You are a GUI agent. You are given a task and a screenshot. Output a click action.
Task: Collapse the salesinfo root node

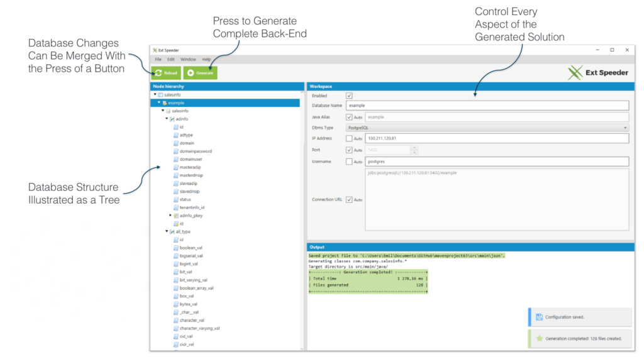[155, 94]
